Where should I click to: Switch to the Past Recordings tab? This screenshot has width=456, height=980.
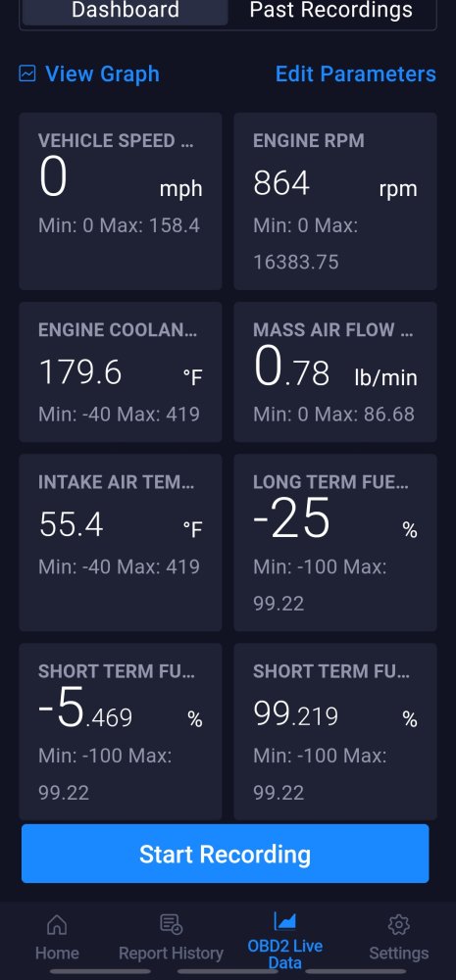(330, 10)
